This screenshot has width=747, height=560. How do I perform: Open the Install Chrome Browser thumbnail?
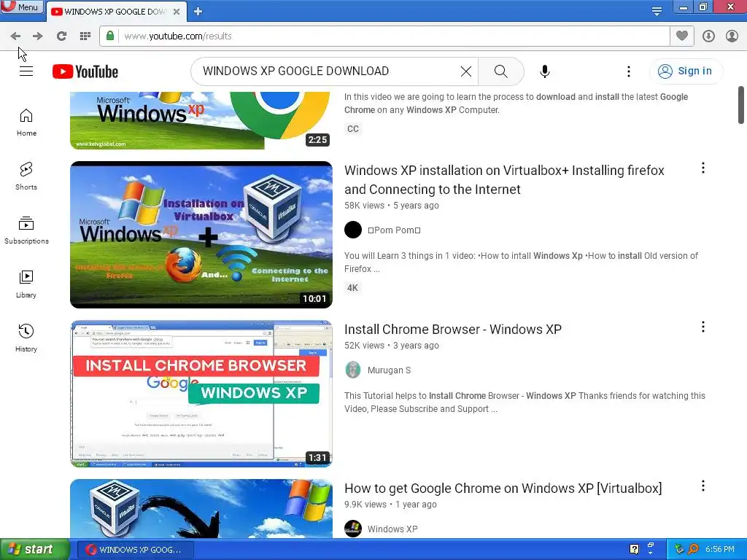pos(201,393)
